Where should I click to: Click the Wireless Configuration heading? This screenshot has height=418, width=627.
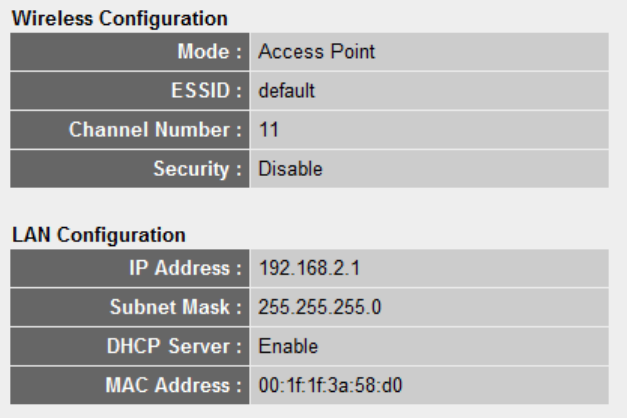point(120,18)
